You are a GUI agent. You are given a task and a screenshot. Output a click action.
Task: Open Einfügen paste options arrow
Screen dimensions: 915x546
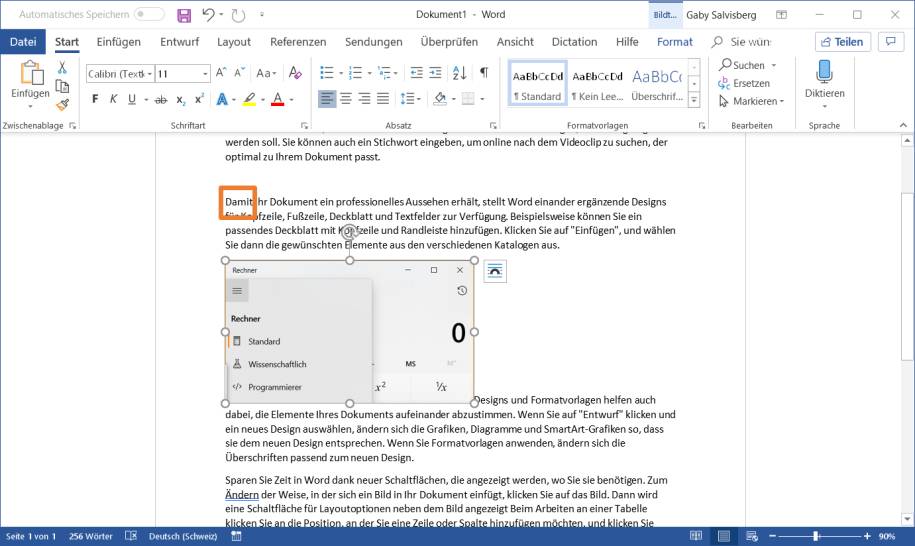(x=30, y=107)
